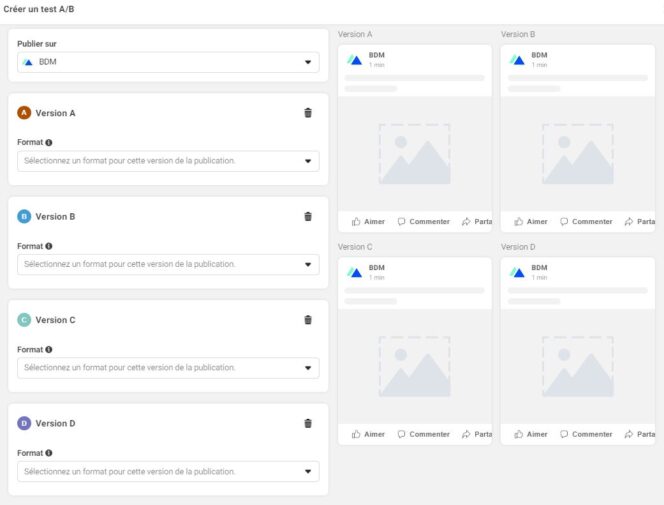Delete Version A with its trash icon

(308, 113)
